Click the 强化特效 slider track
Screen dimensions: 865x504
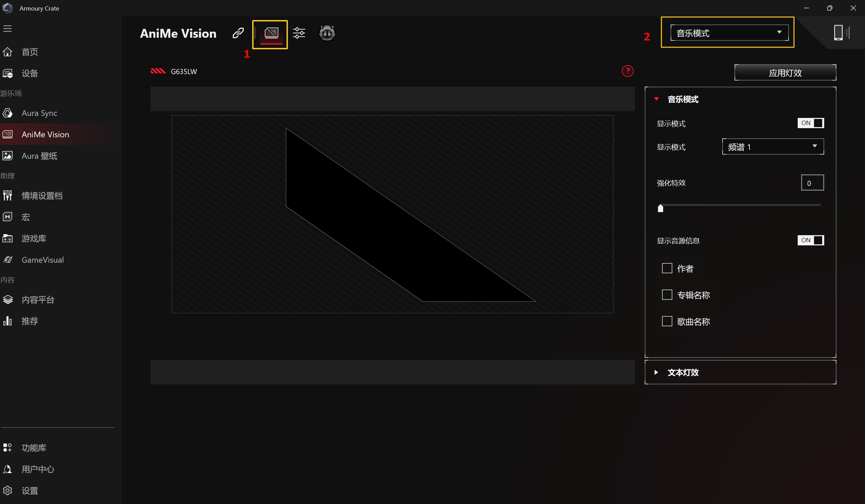pyautogui.click(x=740, y=205)
